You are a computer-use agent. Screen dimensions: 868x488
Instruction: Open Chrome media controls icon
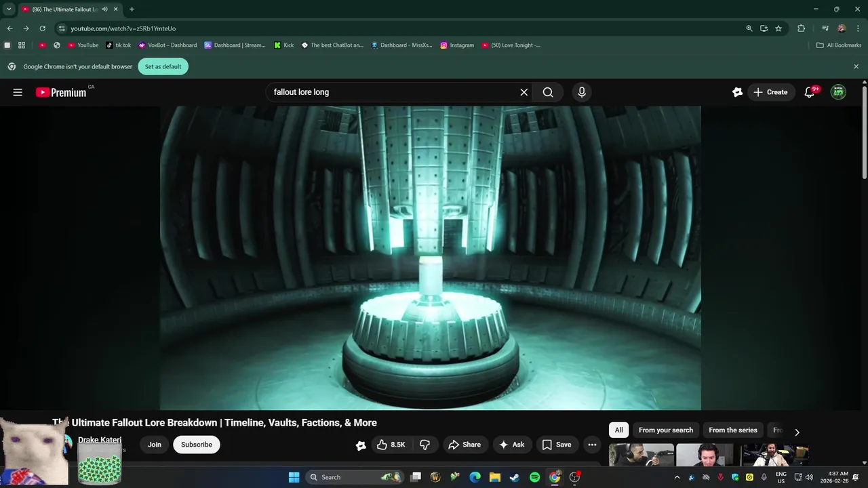[x=825, y=28]
